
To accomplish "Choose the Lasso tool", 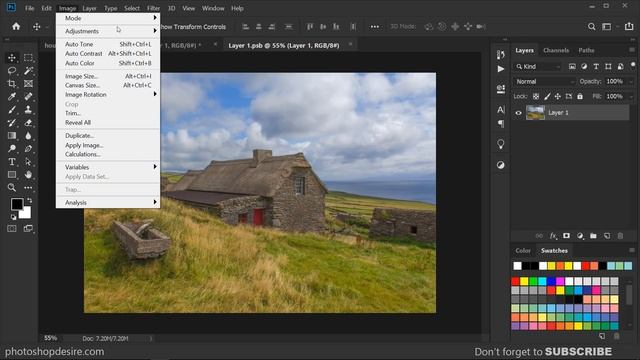I will pyautogui.click(x=12, y=71).
